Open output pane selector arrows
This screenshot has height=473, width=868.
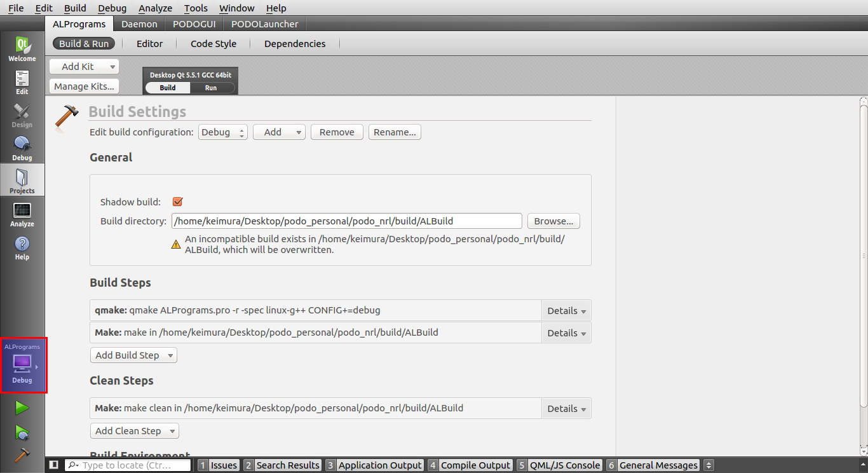point(709,465)
